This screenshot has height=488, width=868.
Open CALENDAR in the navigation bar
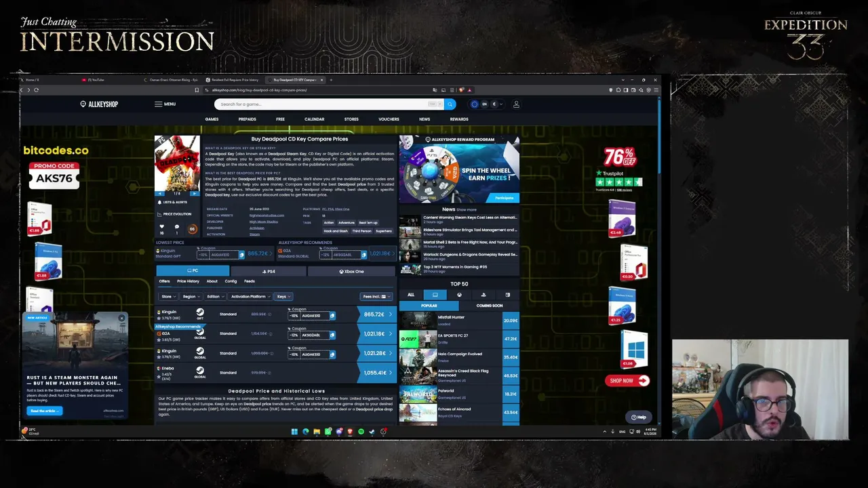click(x=314, y=119)
